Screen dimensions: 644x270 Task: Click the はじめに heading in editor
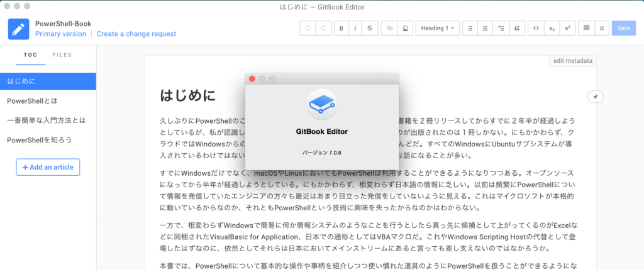tap(187, 95)
